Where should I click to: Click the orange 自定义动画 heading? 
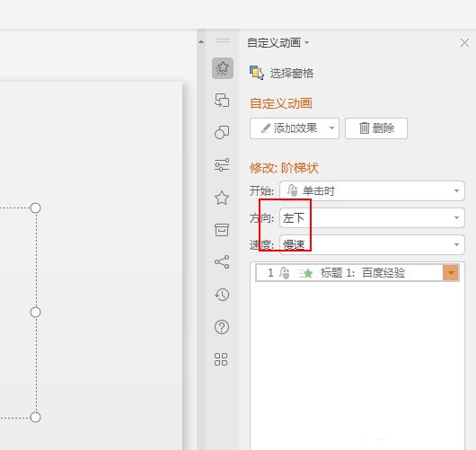(281, 103)
